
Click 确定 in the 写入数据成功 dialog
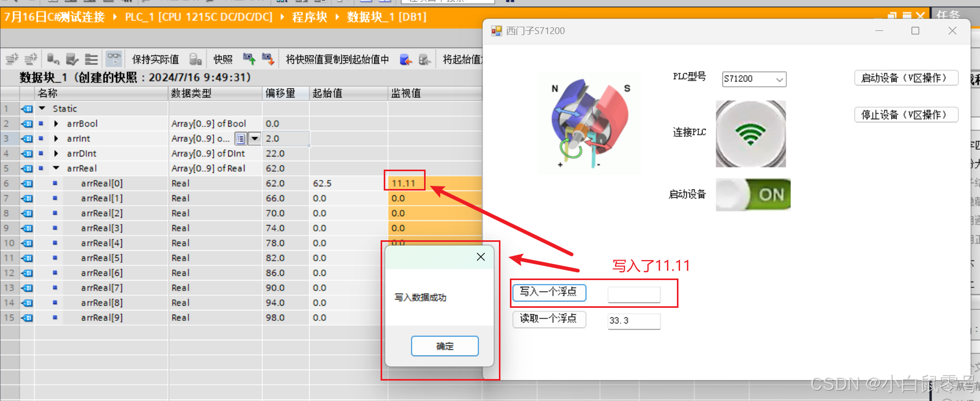coord(445,346)
